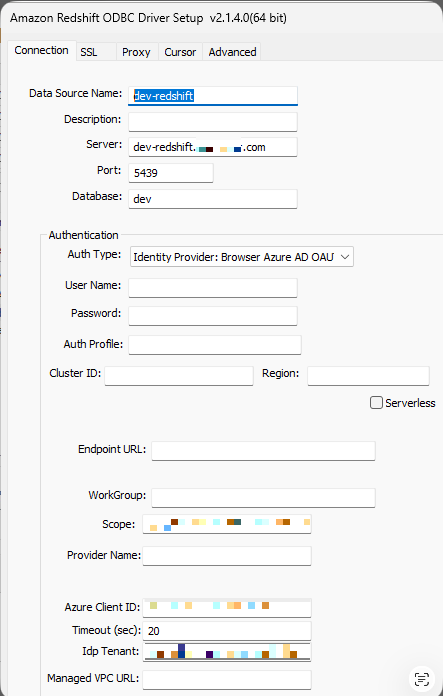Open the Proxy tab
445x696 pixels.
(137, 52)
